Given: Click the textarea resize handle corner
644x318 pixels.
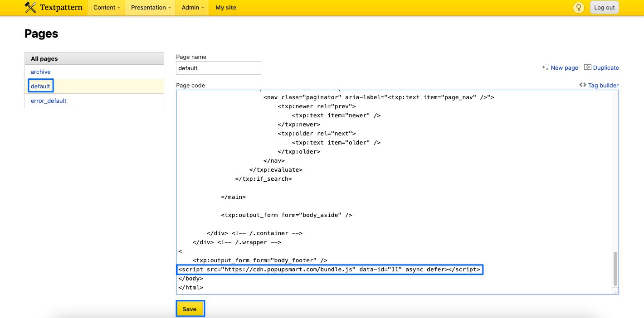Looking at the screenshot, I should click(x=616, y=292).
